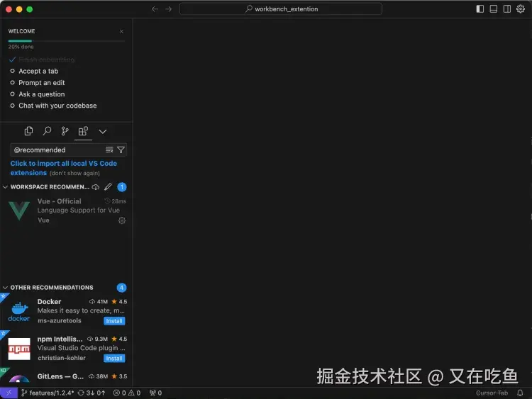Open the Search view icon

pos(47,131)
